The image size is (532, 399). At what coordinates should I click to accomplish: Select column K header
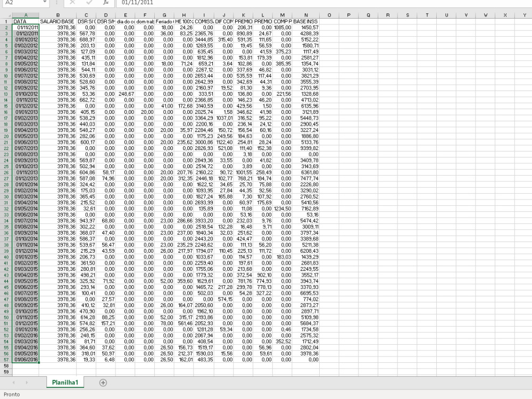coord(243,15)
